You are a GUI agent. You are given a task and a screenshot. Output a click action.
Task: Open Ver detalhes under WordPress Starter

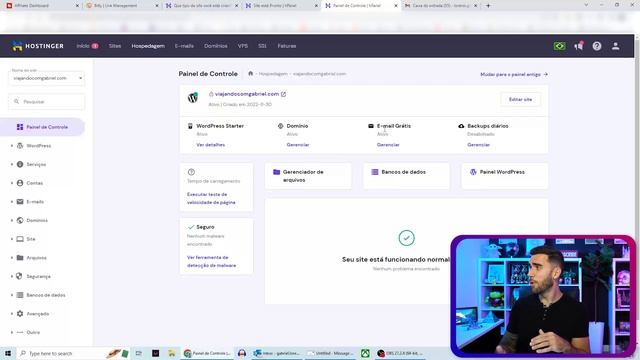[211, 145]
